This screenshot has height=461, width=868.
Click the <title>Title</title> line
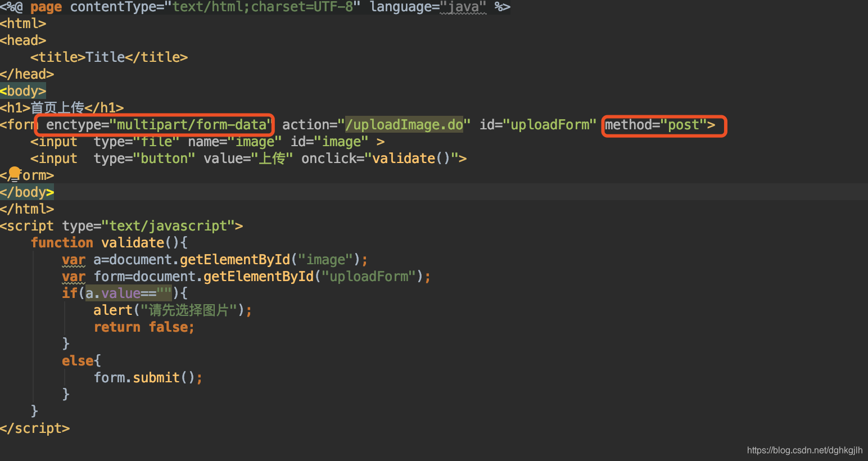pyautogui.click(x=109, y=57)
